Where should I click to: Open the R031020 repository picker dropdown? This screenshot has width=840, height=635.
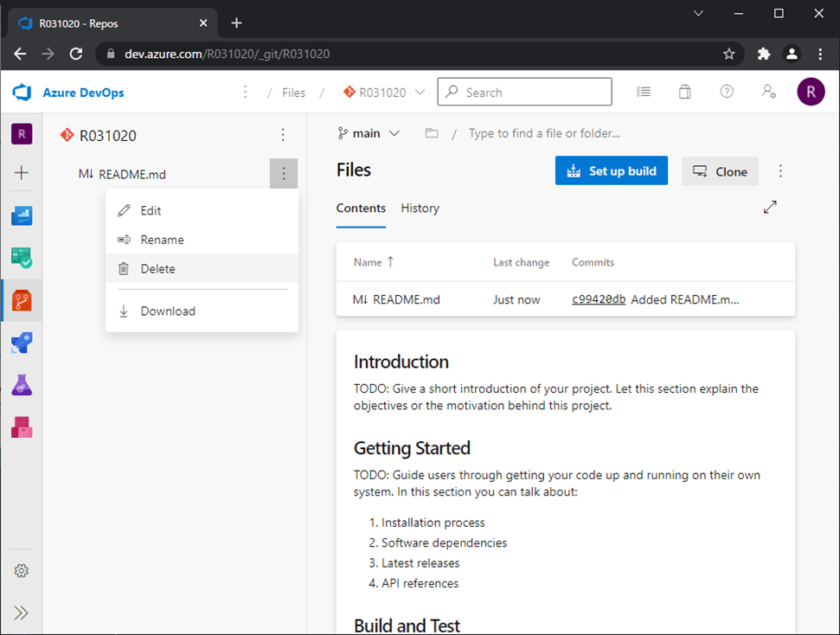pos(383,93)
